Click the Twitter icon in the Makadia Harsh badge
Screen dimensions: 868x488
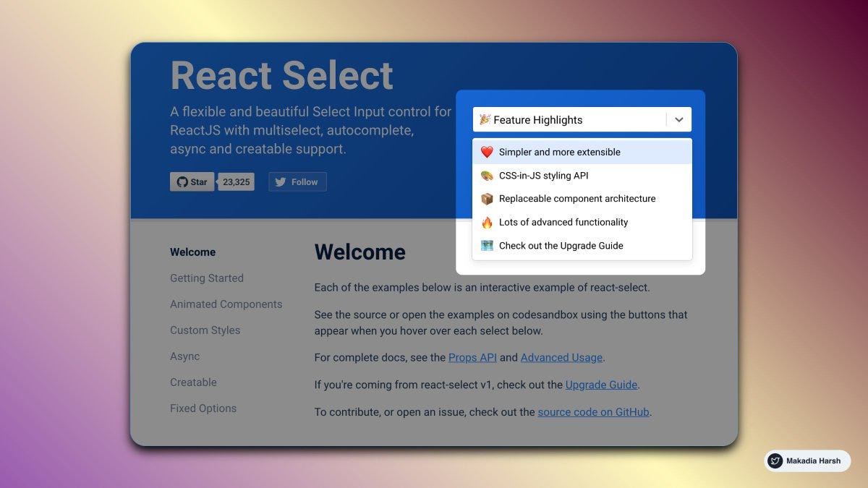tap(775, 461)
